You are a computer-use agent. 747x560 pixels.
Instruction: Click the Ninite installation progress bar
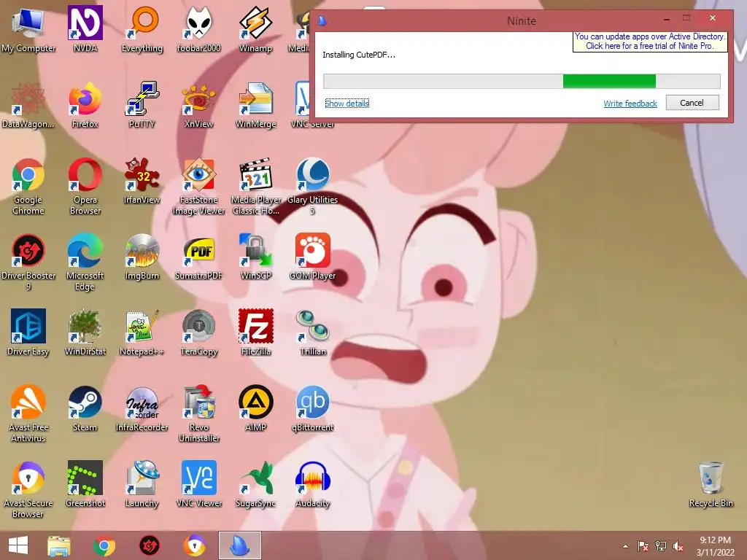click(522, 81)
